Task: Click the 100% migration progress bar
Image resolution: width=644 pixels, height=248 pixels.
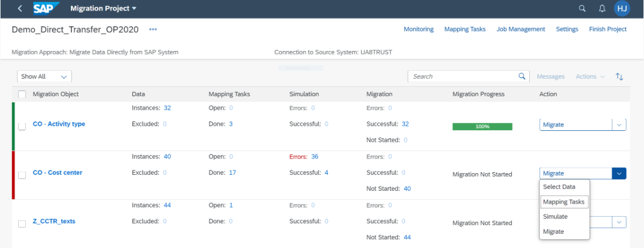Action: (482, 126)
